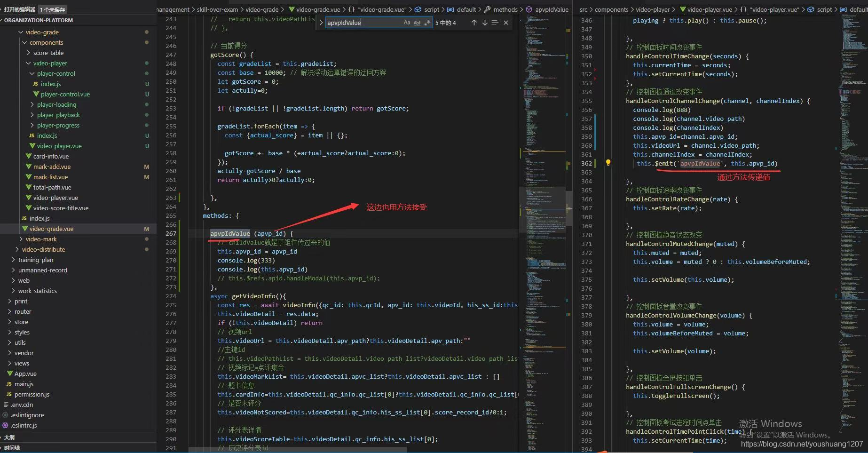The width and height of the screenshot is (868, 453).
Task: Expand the player-playback folder
Action: click(x=32, y=115)
